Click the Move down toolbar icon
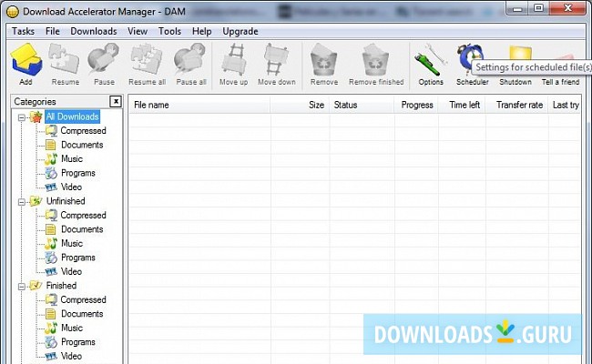592x364 pixels. 276,59
